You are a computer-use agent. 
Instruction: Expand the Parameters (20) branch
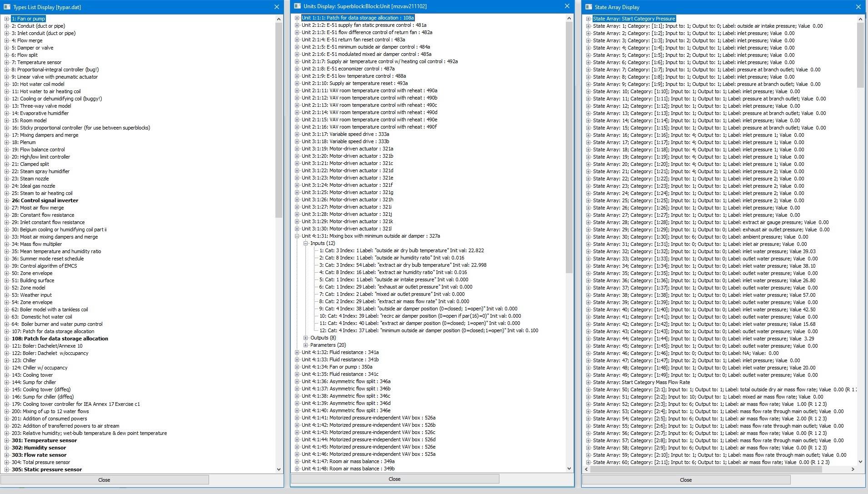(x=306, y=345)
